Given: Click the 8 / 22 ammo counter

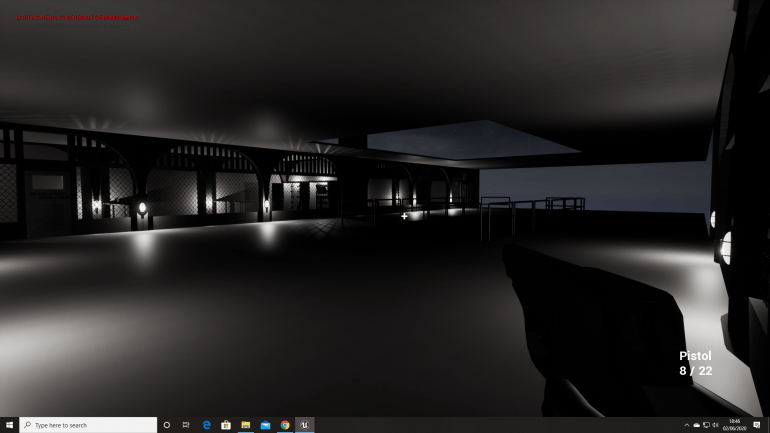Looking at the screenshot, I should pos(696,371).
